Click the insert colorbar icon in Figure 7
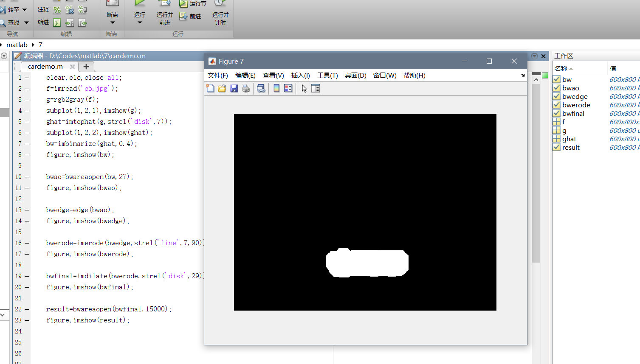 tap(276, 88)
